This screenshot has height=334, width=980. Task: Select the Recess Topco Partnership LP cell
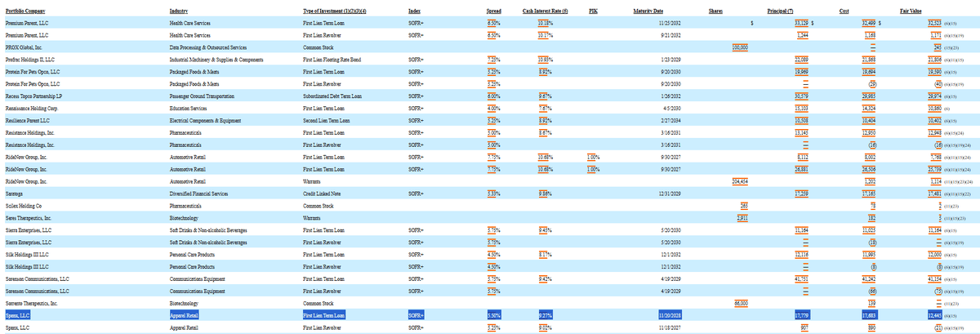pos(33,95)
